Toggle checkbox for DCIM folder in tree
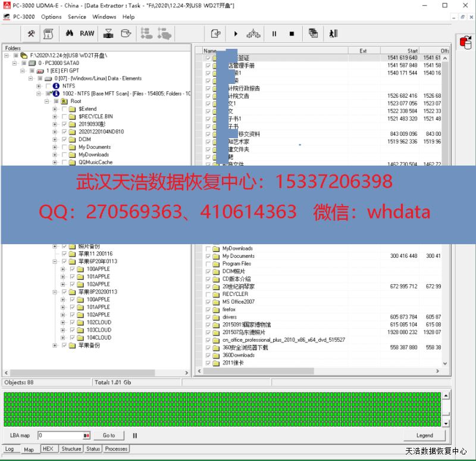 coord(64,139)
